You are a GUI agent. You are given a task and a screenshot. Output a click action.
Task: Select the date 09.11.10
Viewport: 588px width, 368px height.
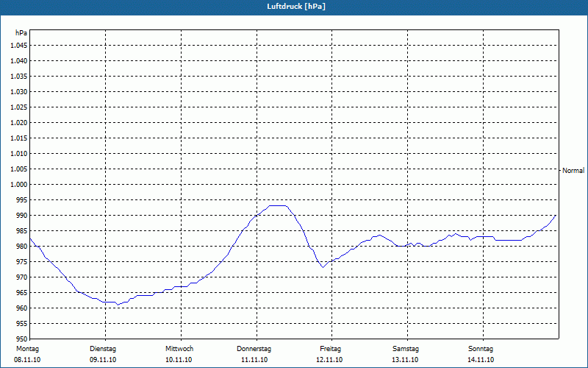click(x=103, y=360)
